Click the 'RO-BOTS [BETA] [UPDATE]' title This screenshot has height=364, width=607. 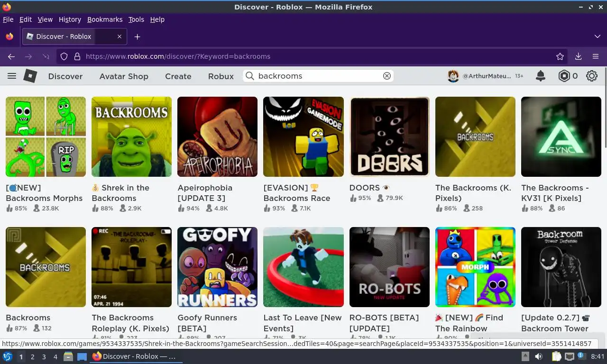tap(384, 323)
